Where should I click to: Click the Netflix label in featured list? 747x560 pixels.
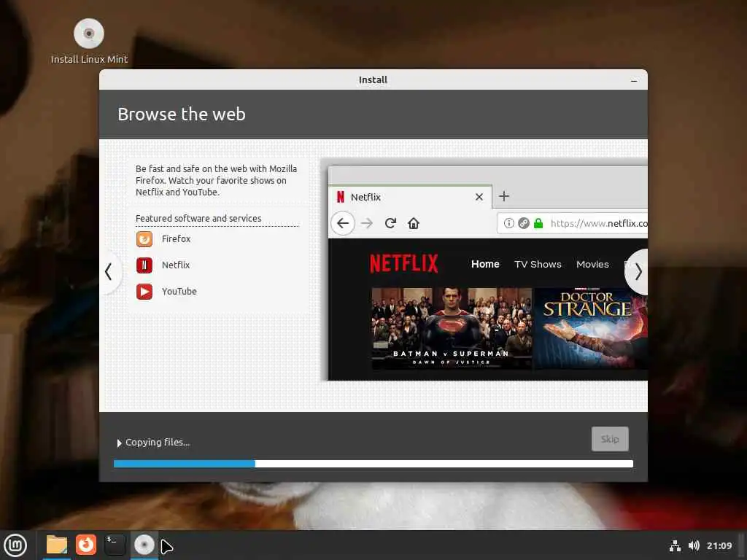pyautogui.click(x=175, y=265)
